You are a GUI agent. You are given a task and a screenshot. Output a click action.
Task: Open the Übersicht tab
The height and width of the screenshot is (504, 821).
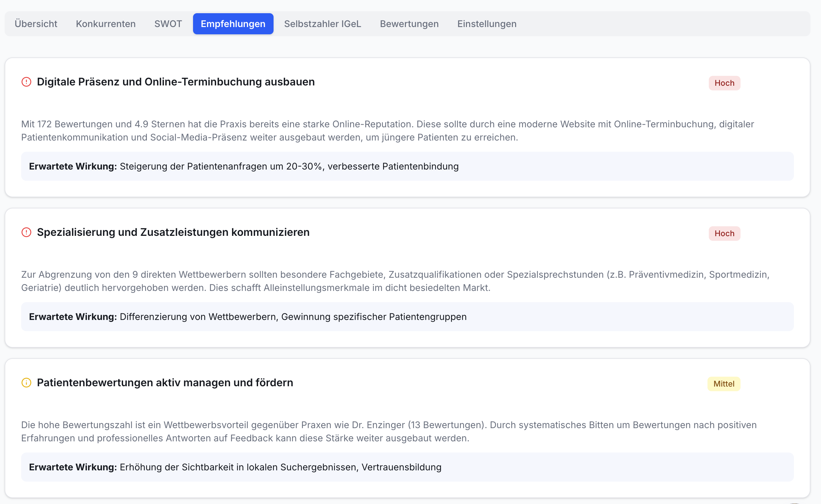(x=36, y=24)
